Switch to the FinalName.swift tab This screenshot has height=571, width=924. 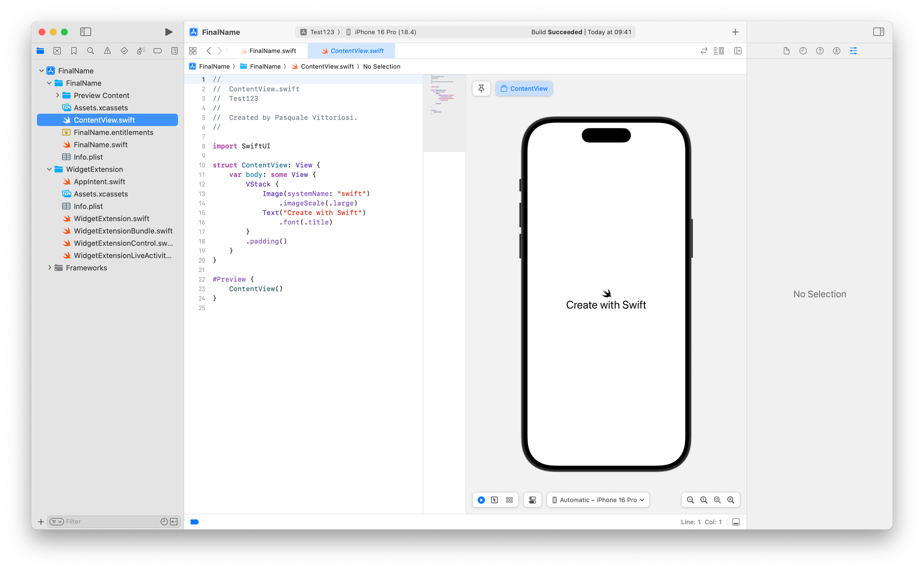(272, 51)
